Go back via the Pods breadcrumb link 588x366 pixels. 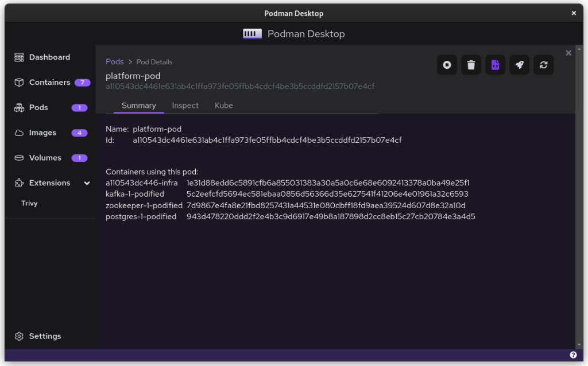pyautogui.click(x=114, y=62)
